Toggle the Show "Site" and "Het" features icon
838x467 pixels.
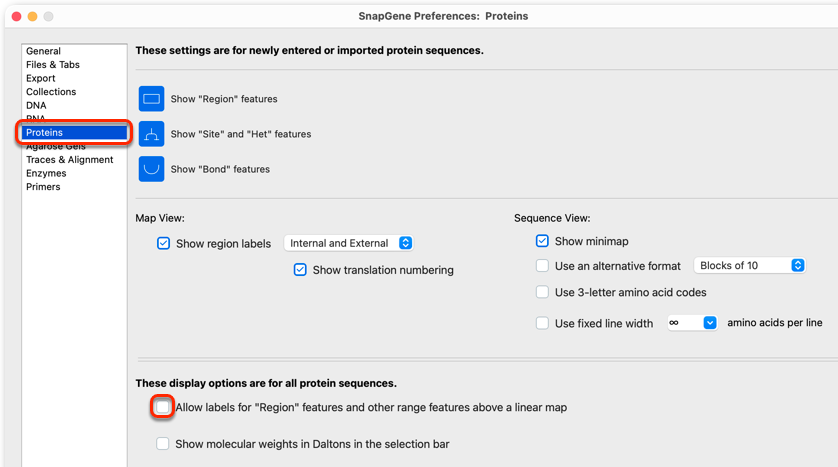tap(151, 134)
